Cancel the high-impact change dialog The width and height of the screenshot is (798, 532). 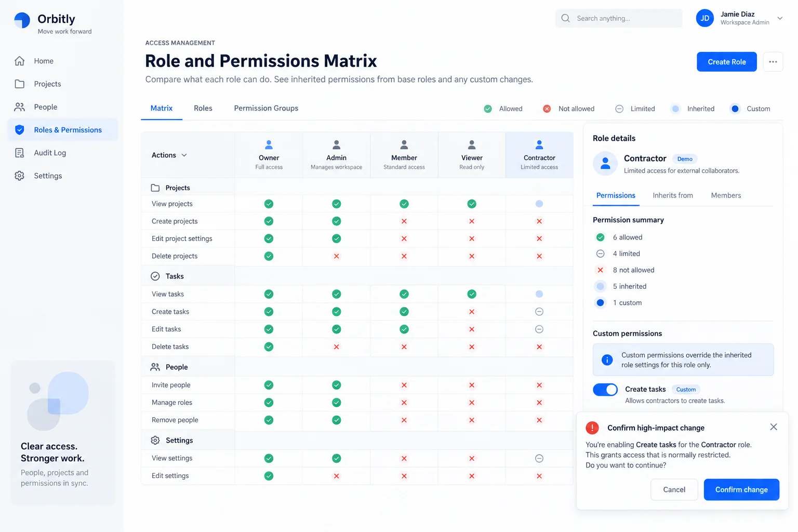674,489
